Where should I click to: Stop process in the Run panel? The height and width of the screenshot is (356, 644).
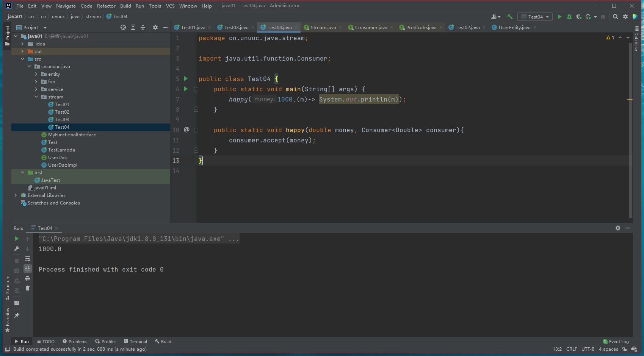click(17, 261)
